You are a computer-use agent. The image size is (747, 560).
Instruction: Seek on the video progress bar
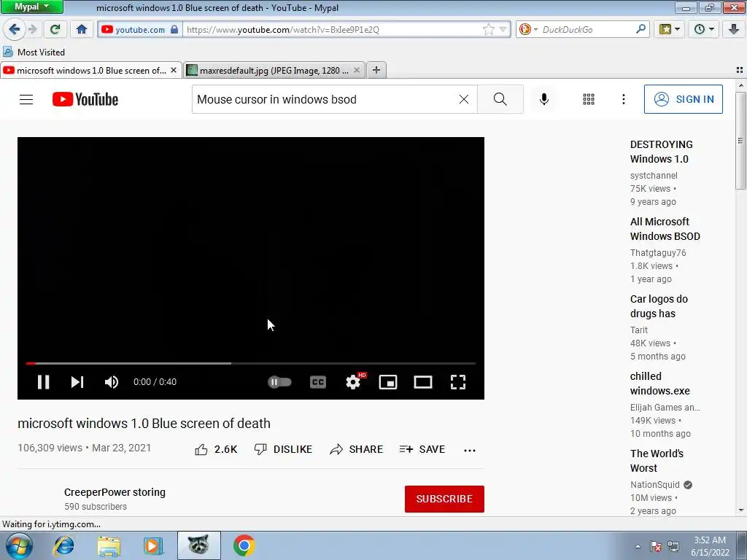pos(251,363)
